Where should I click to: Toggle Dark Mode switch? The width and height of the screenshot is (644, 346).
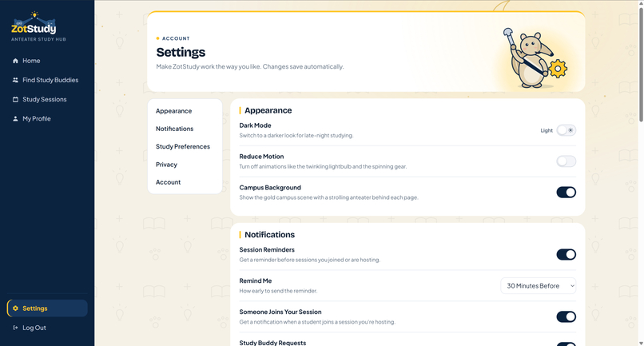coord(566,130)
